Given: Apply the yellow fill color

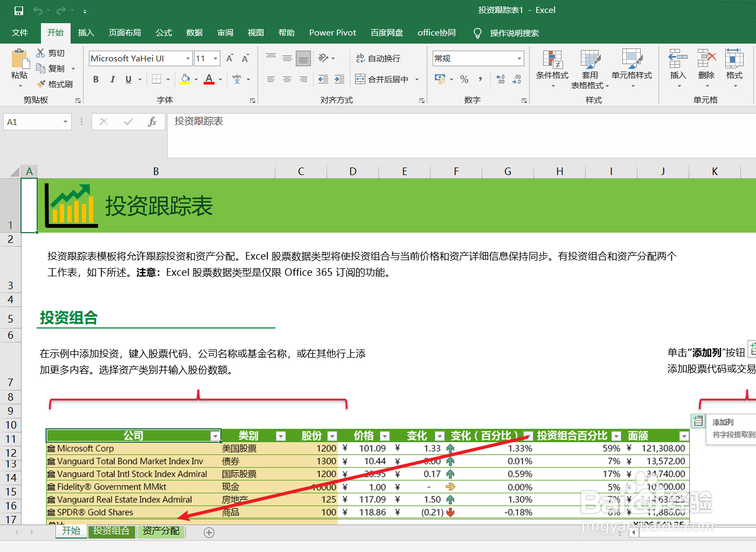Looking at the screenshot, I should (185, 79).
